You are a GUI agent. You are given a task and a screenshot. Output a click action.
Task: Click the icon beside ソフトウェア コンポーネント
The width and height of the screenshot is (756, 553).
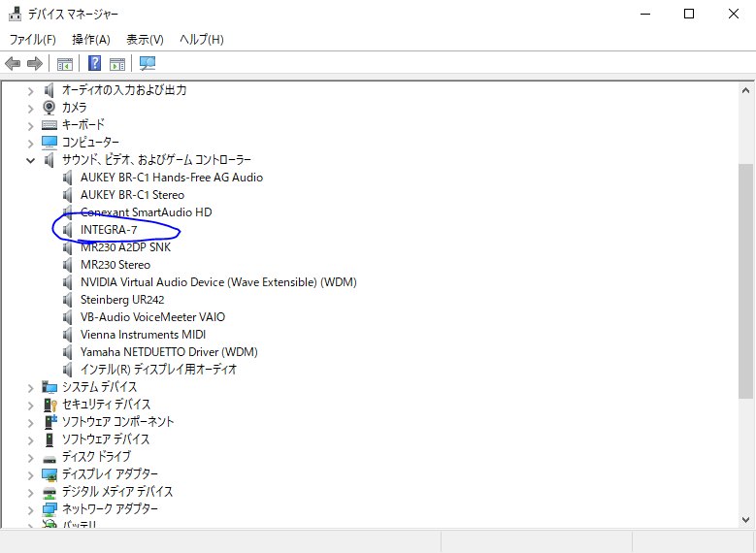coord(50,422)
